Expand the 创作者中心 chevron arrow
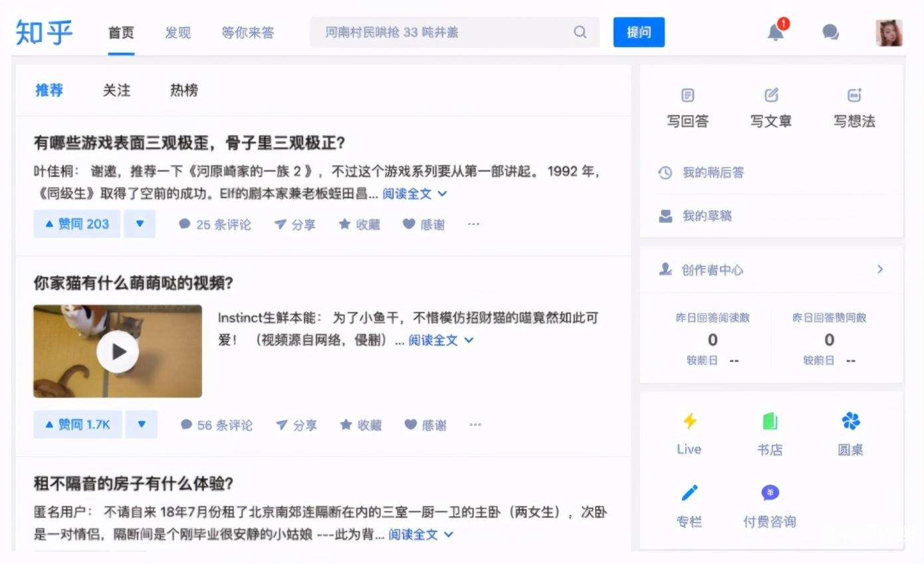Image resolution: width=924 pixels, height=564 pixels. [x=880, y=269]
